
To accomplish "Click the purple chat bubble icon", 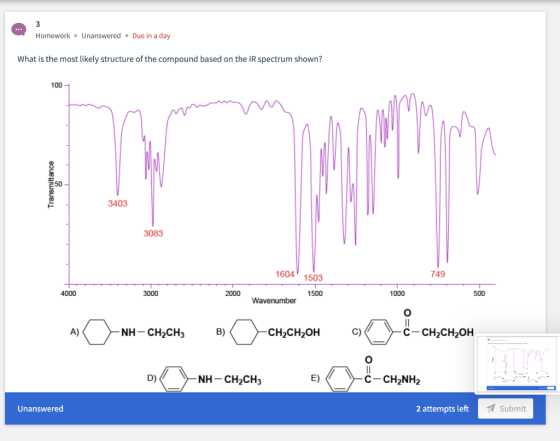I will (x=19, y=29).
